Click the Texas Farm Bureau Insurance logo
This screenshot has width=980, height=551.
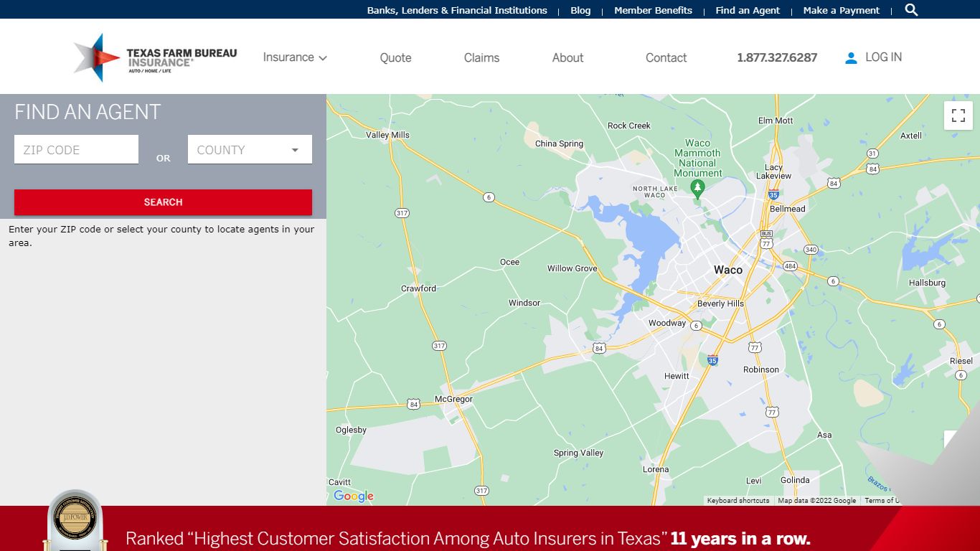click(155, 57)
